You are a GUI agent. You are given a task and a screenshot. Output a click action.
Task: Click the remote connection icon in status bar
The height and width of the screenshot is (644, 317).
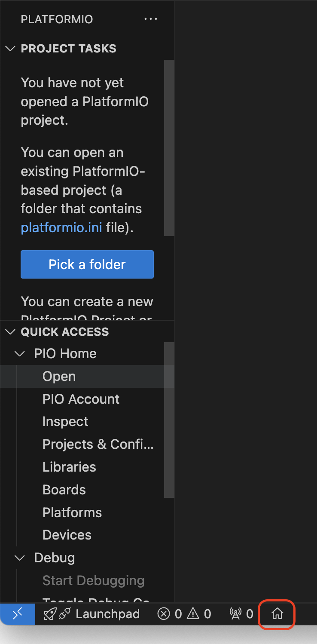(x=17, y=614)
